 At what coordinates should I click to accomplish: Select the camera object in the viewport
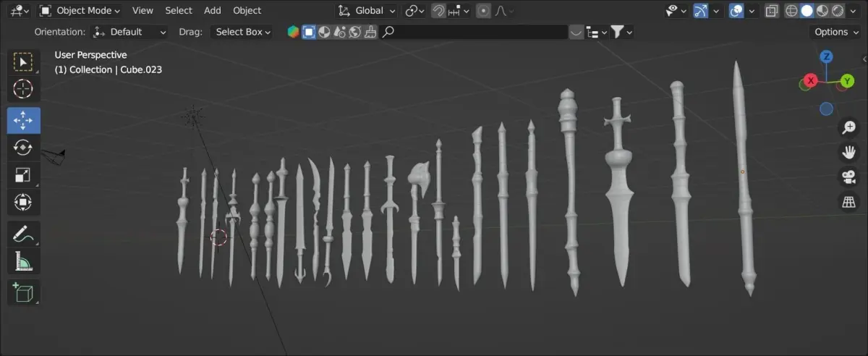tap(54, 154)
